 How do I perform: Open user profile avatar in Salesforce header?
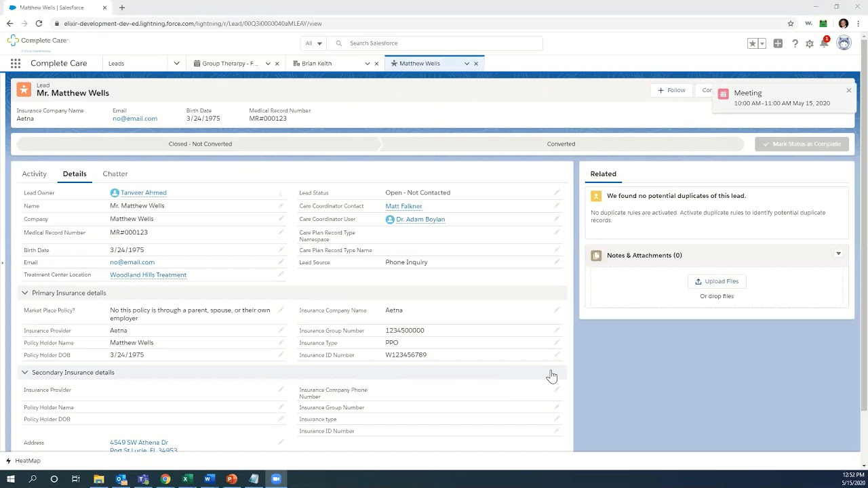coord(844,43)
